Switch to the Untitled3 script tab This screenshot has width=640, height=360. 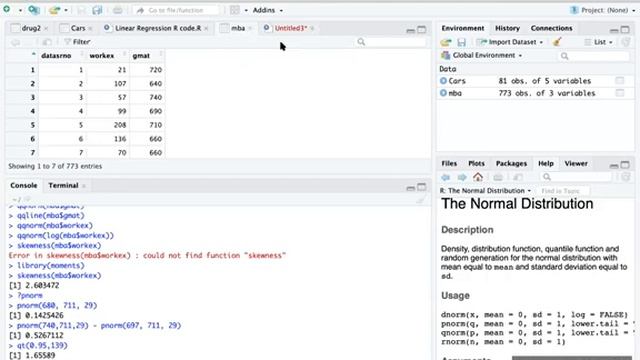pos(291,28)
